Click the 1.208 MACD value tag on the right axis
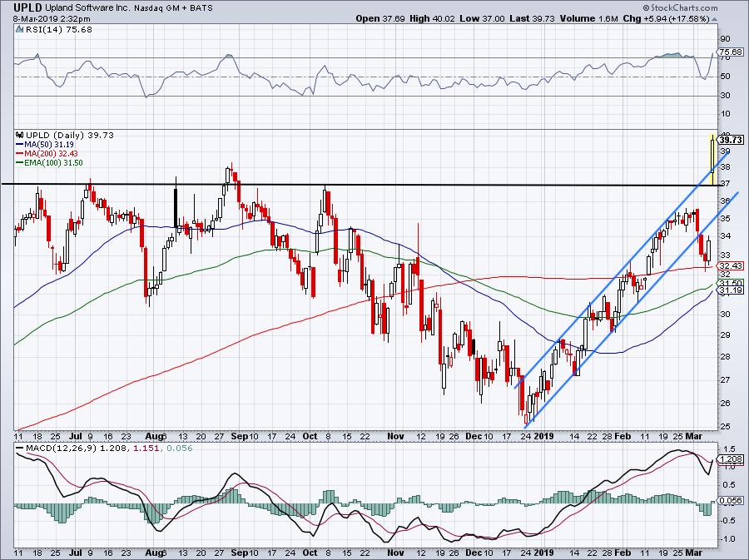749x560 pixels. (x=731, y=459)
